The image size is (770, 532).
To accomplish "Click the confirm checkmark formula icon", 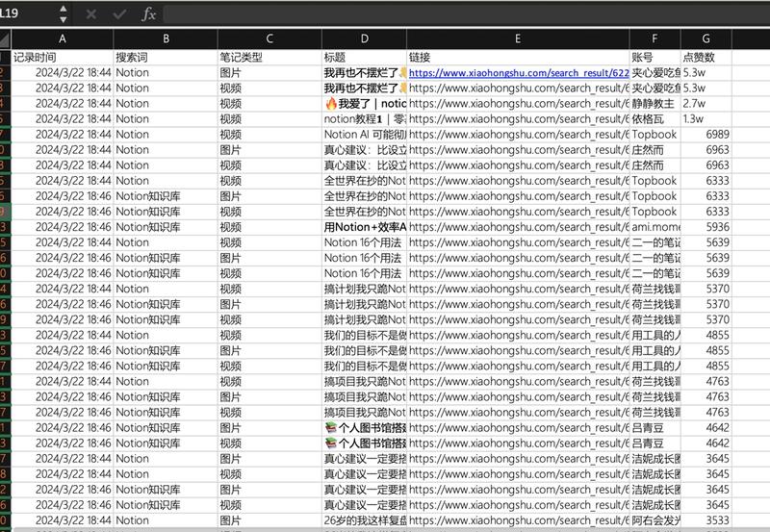I will [x=119, y=14].
